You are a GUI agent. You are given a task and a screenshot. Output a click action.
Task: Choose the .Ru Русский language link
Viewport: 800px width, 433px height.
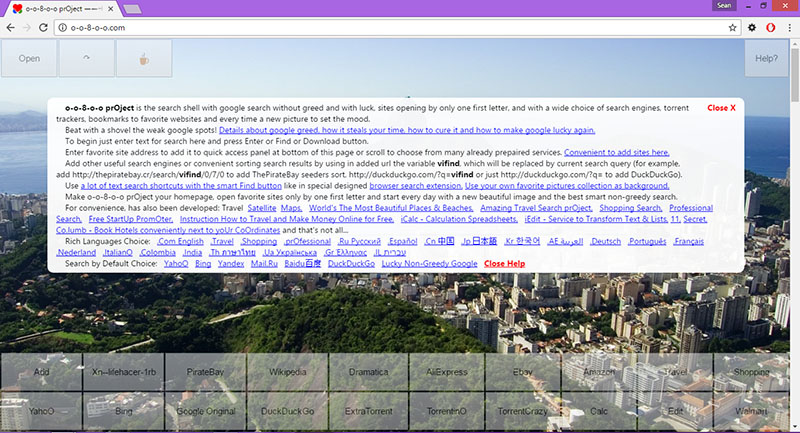pos(359,241)
